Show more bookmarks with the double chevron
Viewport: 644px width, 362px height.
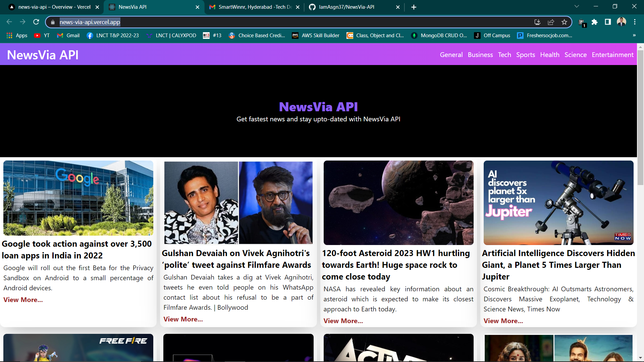click(634, 36)
